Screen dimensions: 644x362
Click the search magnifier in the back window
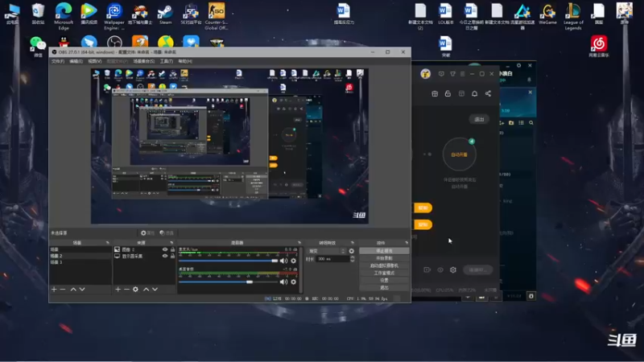531,123
